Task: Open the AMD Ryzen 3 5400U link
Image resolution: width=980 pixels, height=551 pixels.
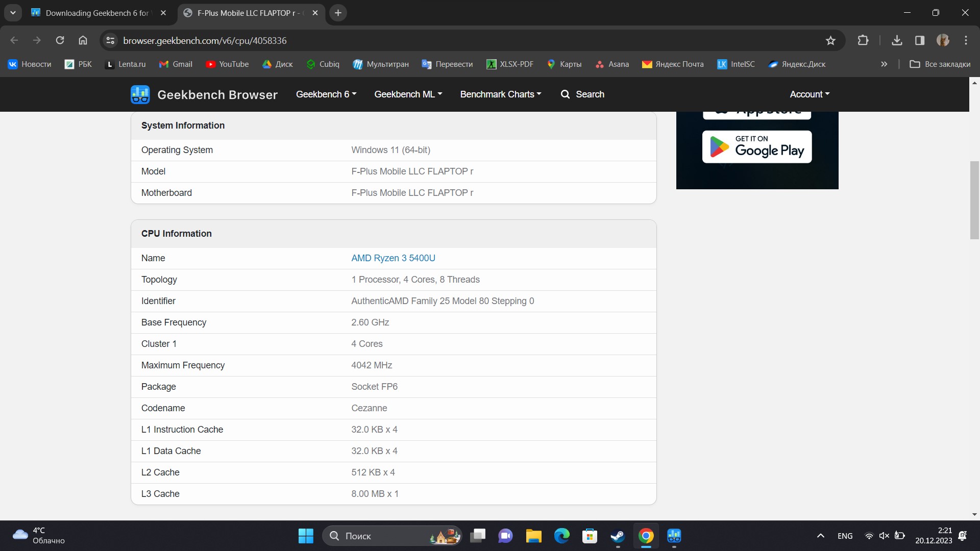Action: pos(393,258)
